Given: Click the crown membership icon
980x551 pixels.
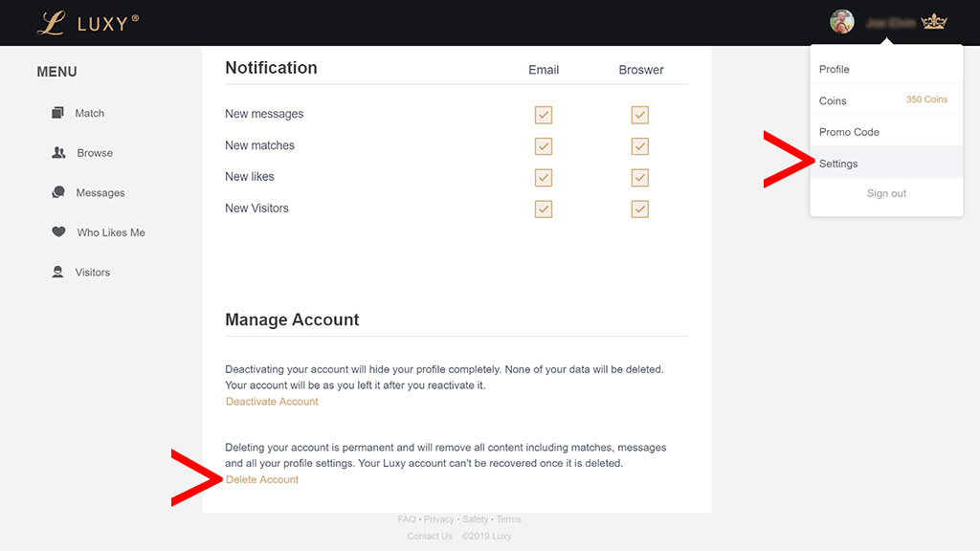Looking at the screenshot, I should pos(933,20).
